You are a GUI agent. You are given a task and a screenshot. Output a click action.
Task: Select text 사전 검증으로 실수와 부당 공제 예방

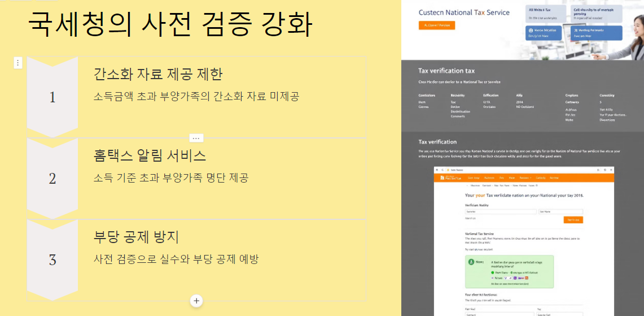pyautogui.click(x=176, y=259)
